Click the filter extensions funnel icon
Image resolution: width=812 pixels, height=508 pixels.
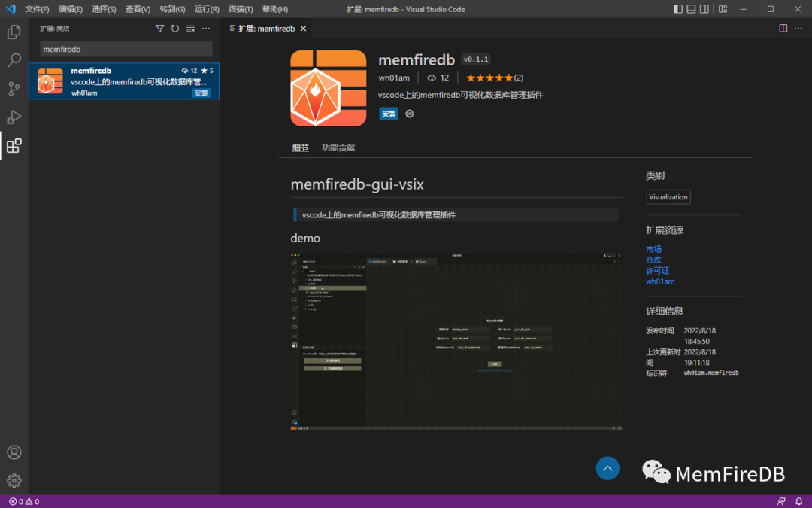pos(159,29)
